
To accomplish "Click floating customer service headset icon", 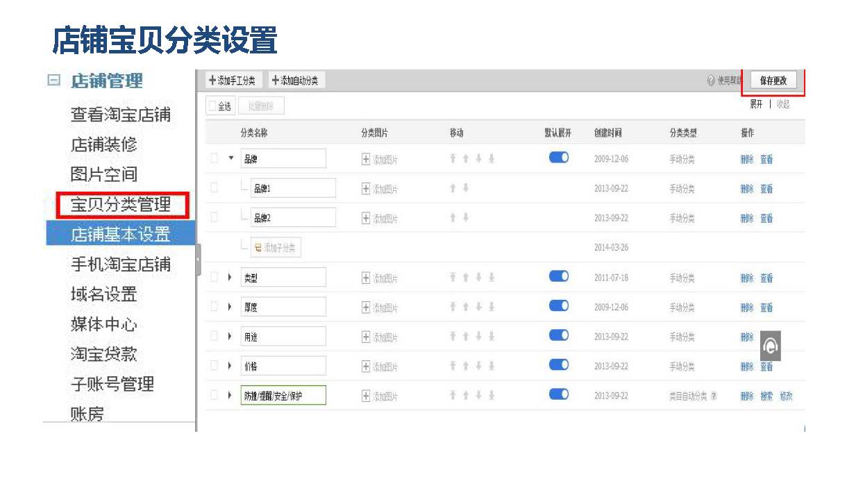I will click(771, 346).
